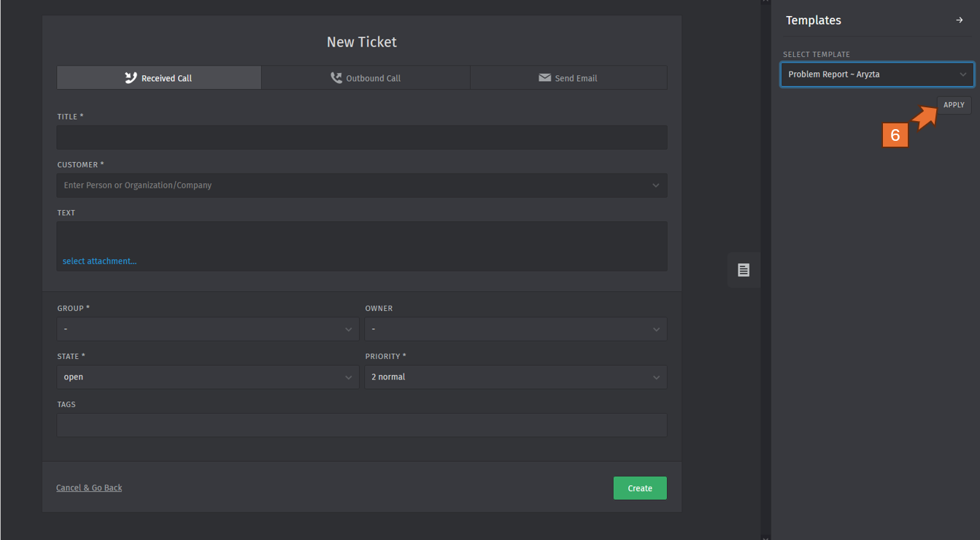Expand the Select Template dropdown

point(876,74)
